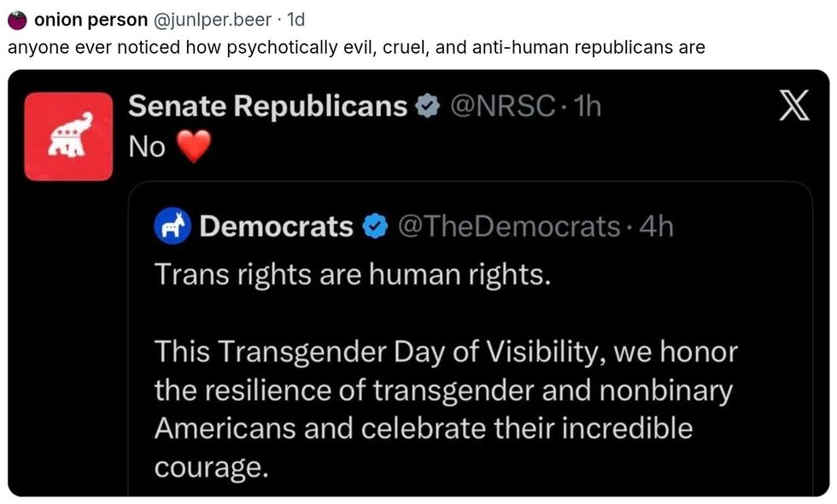Open the @junlper.beer handle link
The width and height of the screenshot is (837, 504).
click(212, 19)
